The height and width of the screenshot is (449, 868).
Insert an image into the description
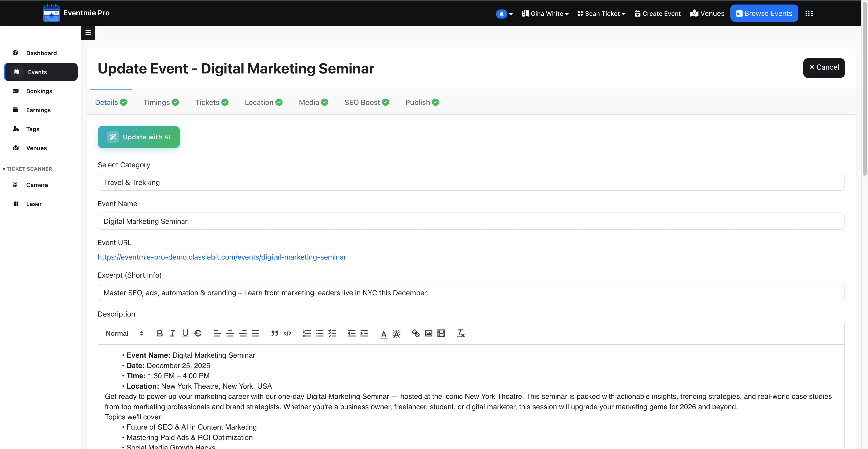point(428,333)
